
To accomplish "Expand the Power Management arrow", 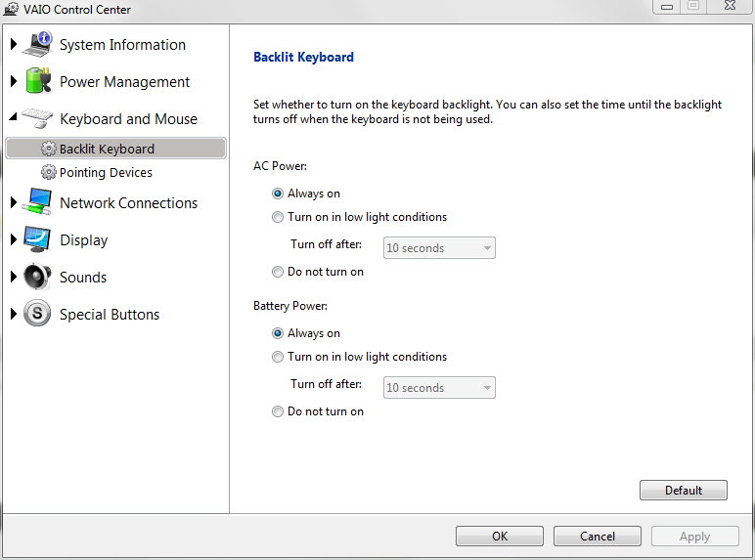I will [14, 81].
